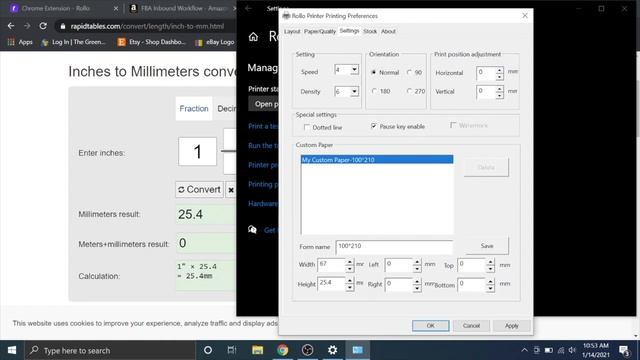The height and width of the screenshot is (360, 640).
Task: Open Task View on the taskbar
Action: [x=232, y=350]
